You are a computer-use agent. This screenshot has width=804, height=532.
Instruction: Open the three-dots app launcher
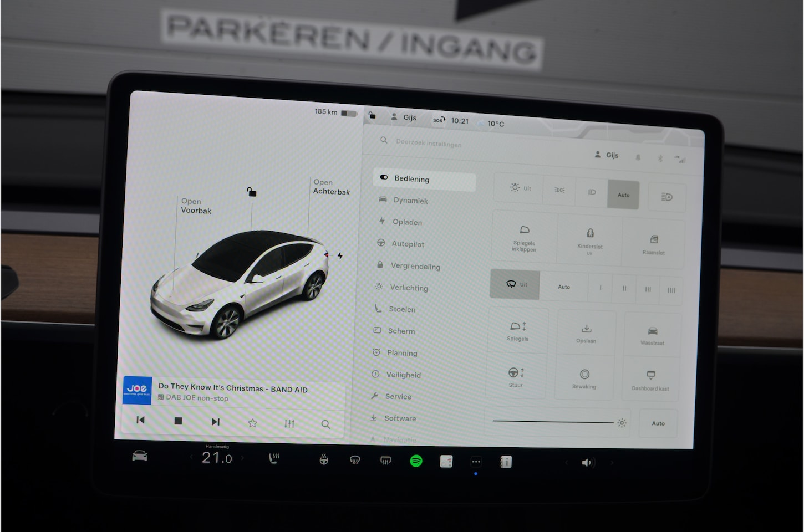476,462
